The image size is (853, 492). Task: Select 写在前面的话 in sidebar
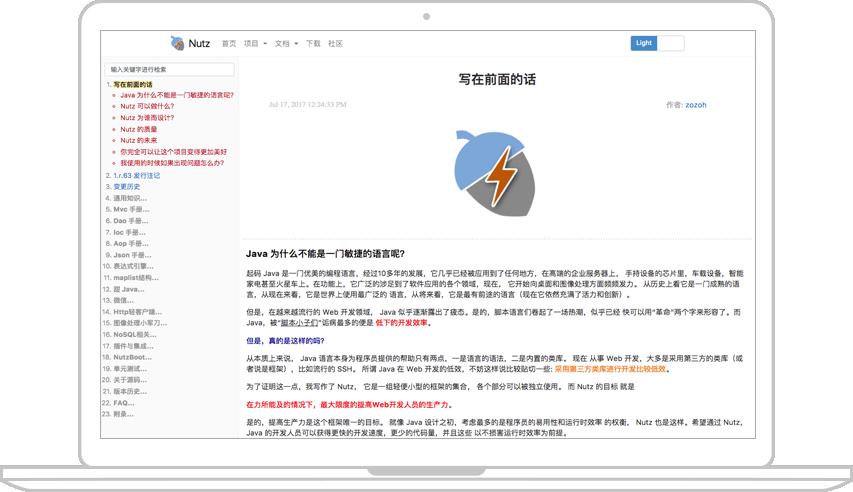point(133,84)
